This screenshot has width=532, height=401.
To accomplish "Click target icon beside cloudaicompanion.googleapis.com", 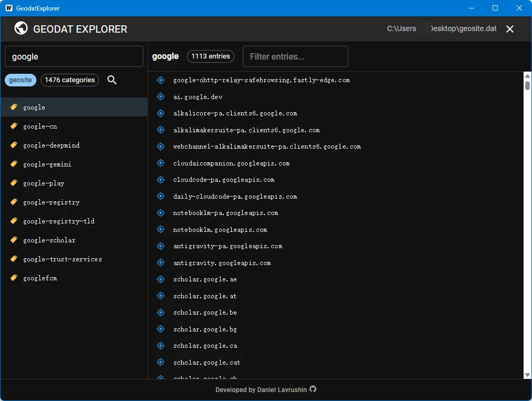I will point(161,163).
